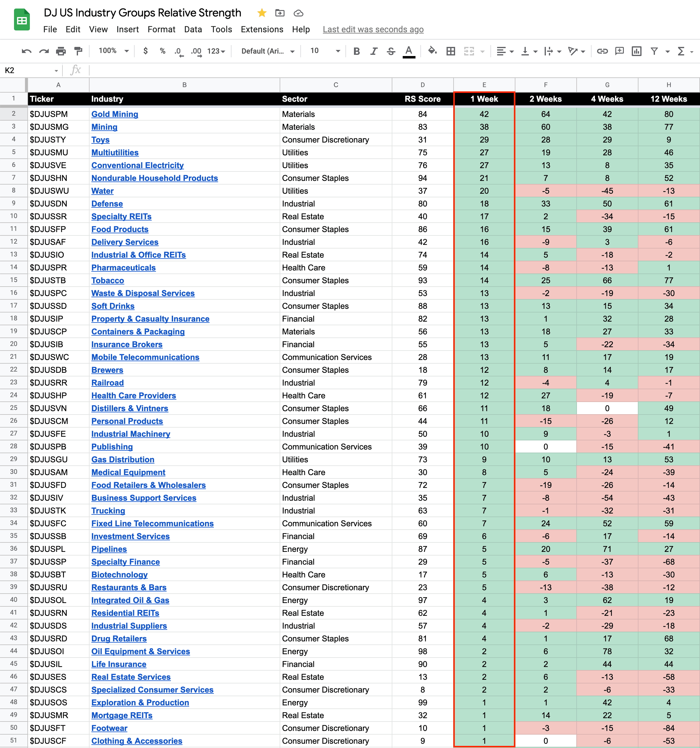Image resolution: width=700 pixels, height=748 pixels.
Task: Open the Extensions menu
Action: coord(262,29)
